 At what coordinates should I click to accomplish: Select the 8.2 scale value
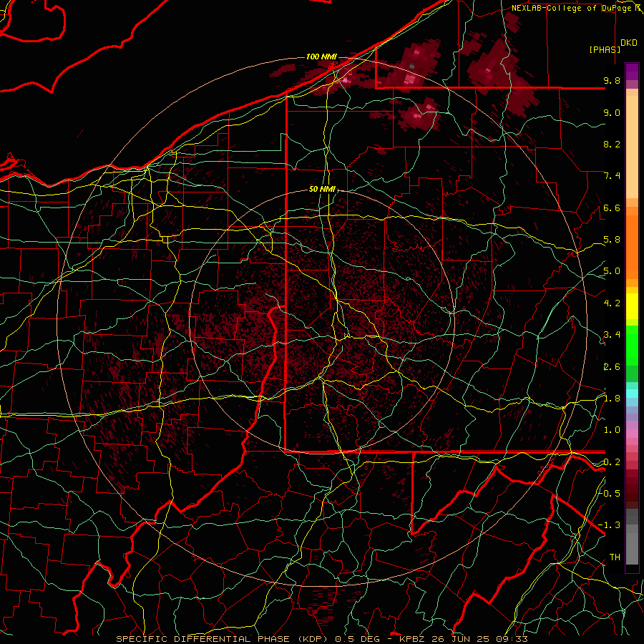pos(612,144)
